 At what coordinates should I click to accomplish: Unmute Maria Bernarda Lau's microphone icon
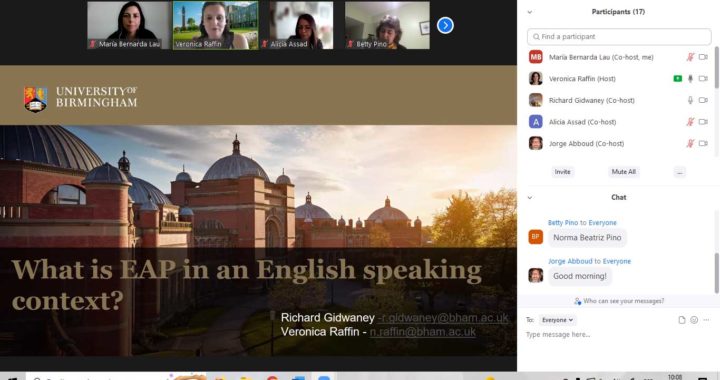[x=690, y=57]
